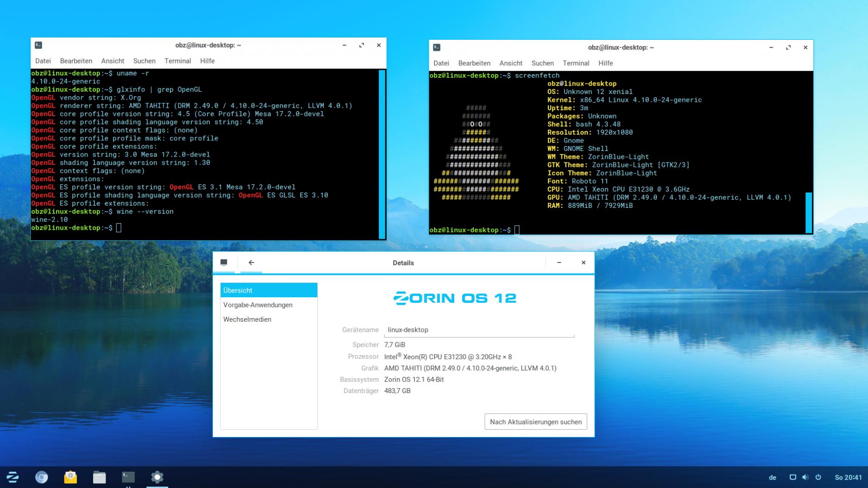Click Nach Aktualisierungen suchen button
The width and height of the screenshot is (868, 488).
tap(536, 422)
